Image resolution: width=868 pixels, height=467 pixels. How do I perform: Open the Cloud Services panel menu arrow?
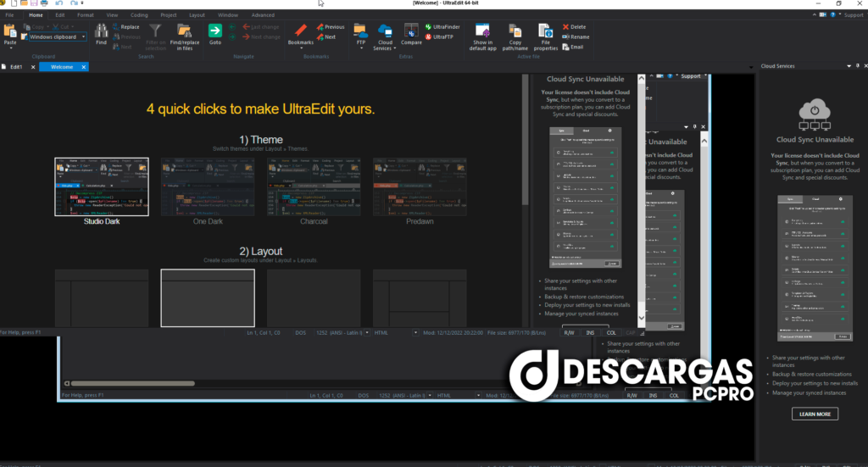(x=849, y=66)
